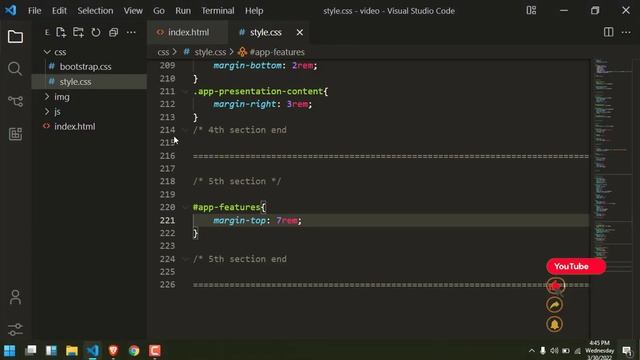Click the like thumbs-up overlay icon
640x360 pixels.
point(555,286)
